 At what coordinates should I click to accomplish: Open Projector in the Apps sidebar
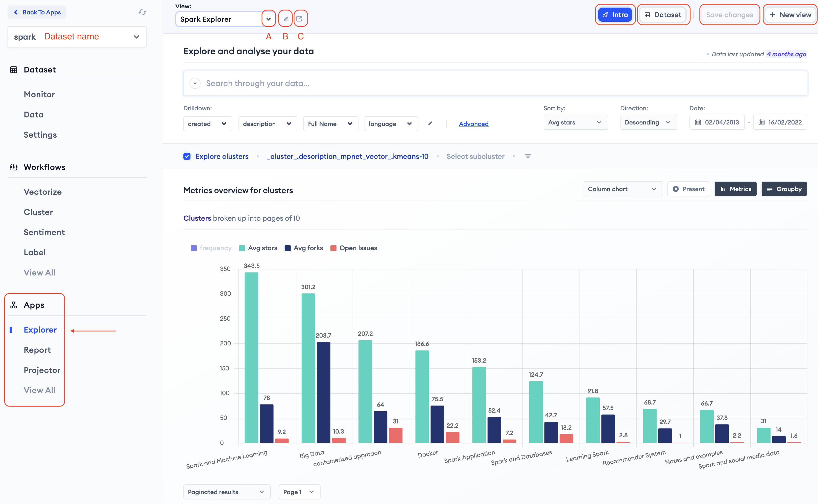(x=42, y=370)
